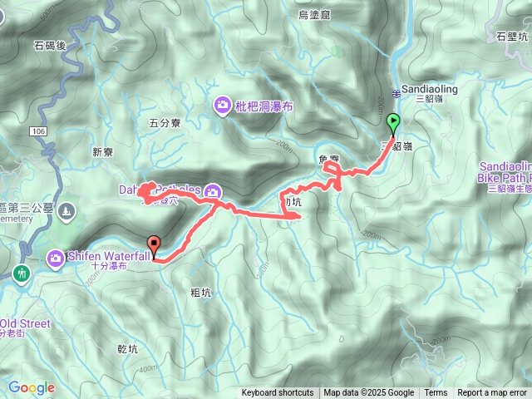Select the Dahua Potholes camera icon
532x399 pixels.
pos(213,192)
